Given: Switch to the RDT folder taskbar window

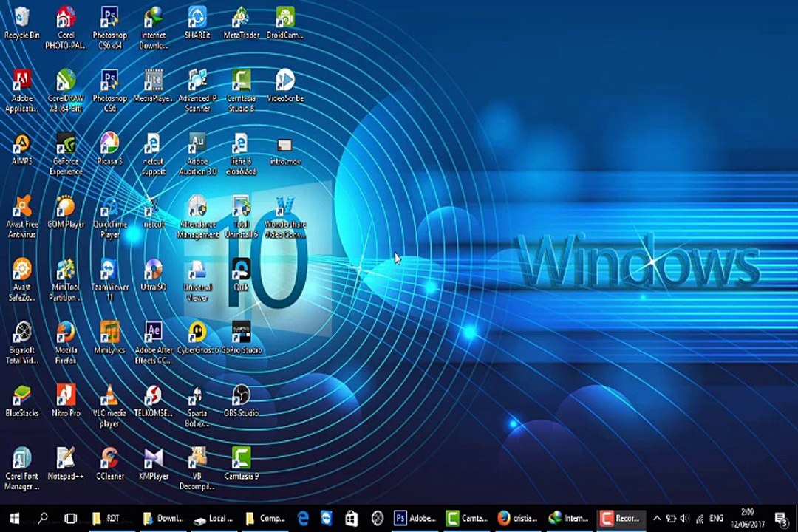Looking at the screenshot, I should tap(111, 518).
